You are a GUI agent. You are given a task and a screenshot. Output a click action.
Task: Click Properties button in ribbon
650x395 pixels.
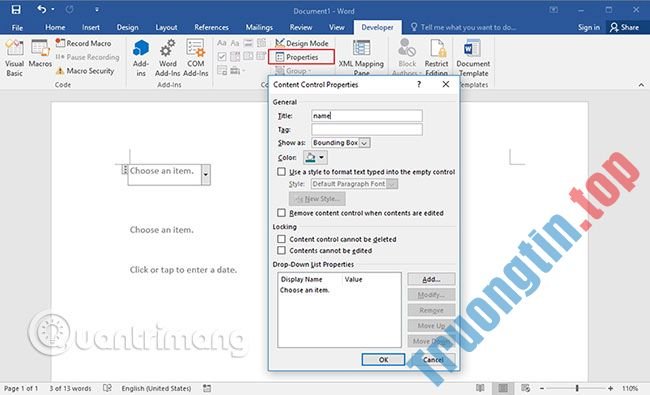[301, 57]
